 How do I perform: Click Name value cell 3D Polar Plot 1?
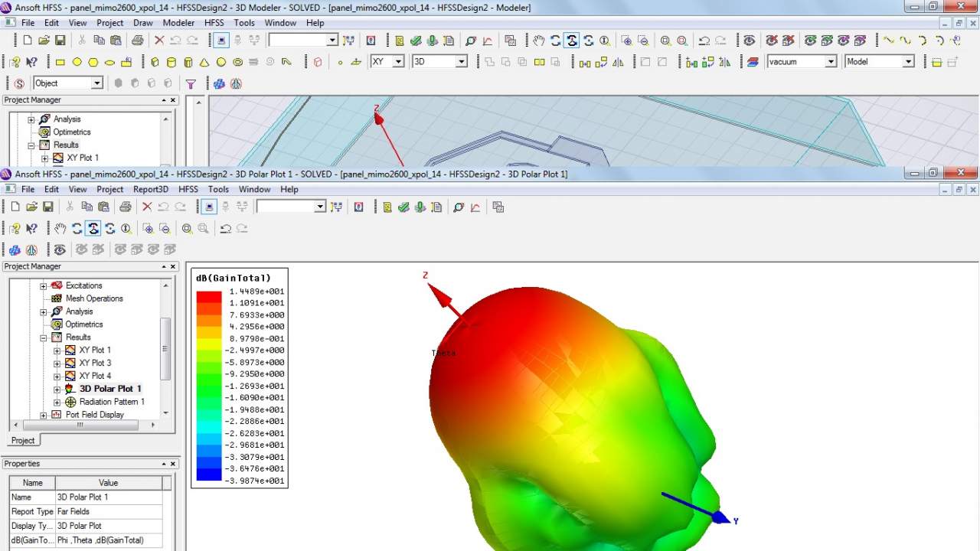109,497
